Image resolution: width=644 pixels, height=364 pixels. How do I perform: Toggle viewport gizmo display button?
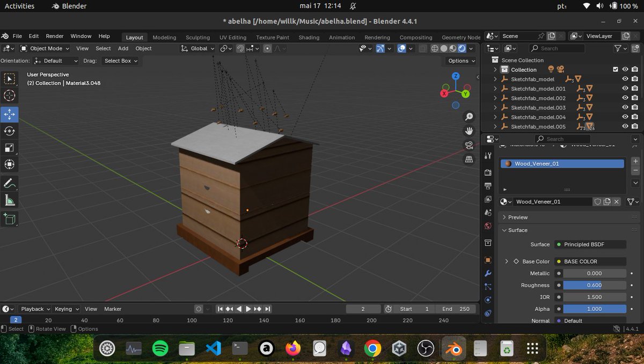pyautogui.click(x=380, y=48)
